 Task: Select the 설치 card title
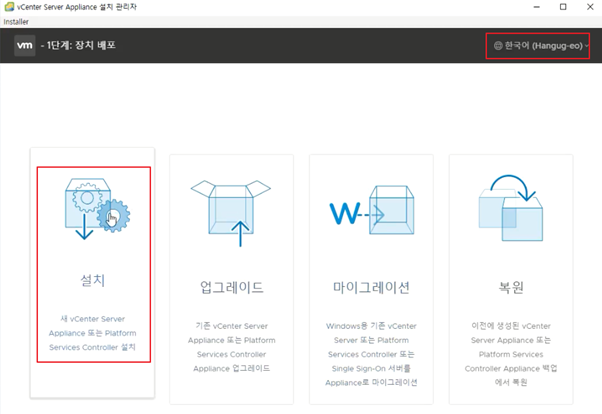(93, 280)
